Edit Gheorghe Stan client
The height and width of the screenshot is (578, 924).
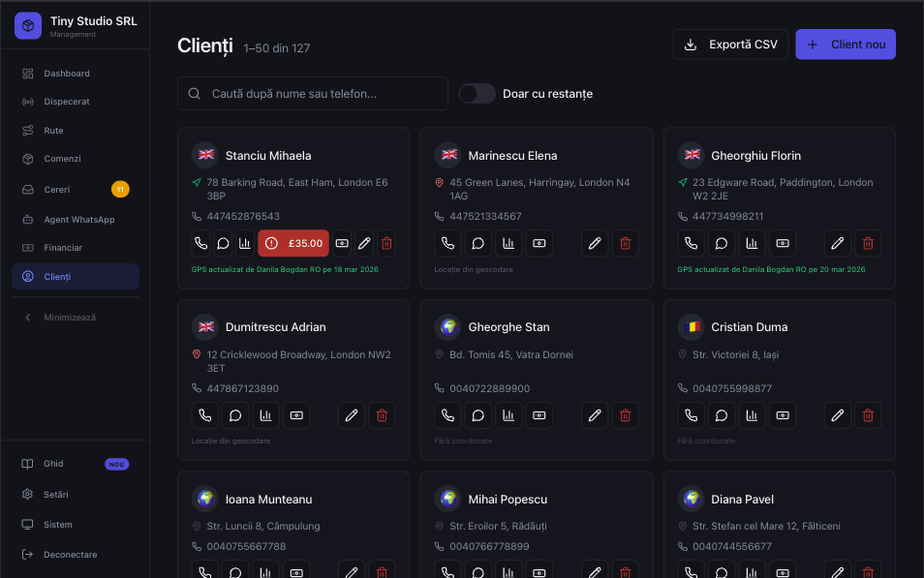595,415
